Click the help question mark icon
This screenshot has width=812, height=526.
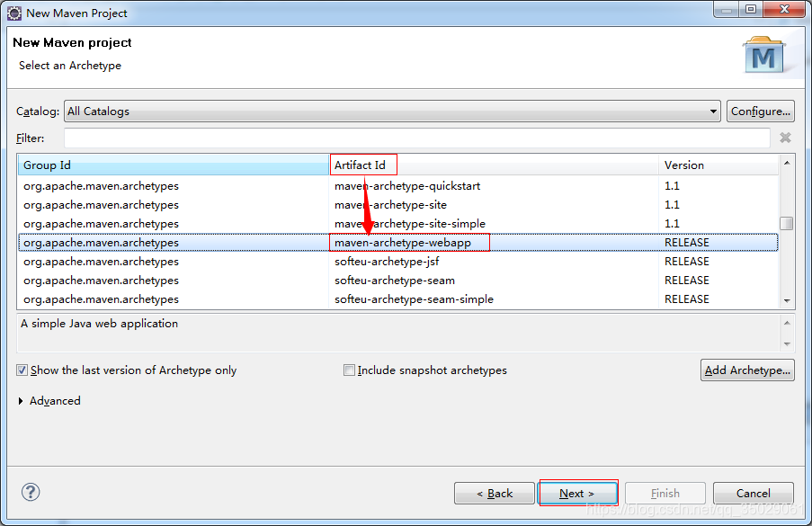coord(31,492)
